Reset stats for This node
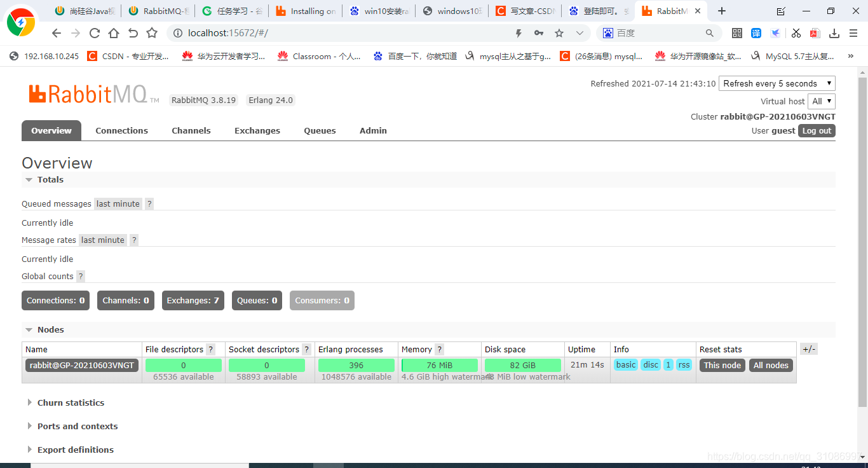The width and height of the screenshot is (868, 468). click(x=722, y=366)
